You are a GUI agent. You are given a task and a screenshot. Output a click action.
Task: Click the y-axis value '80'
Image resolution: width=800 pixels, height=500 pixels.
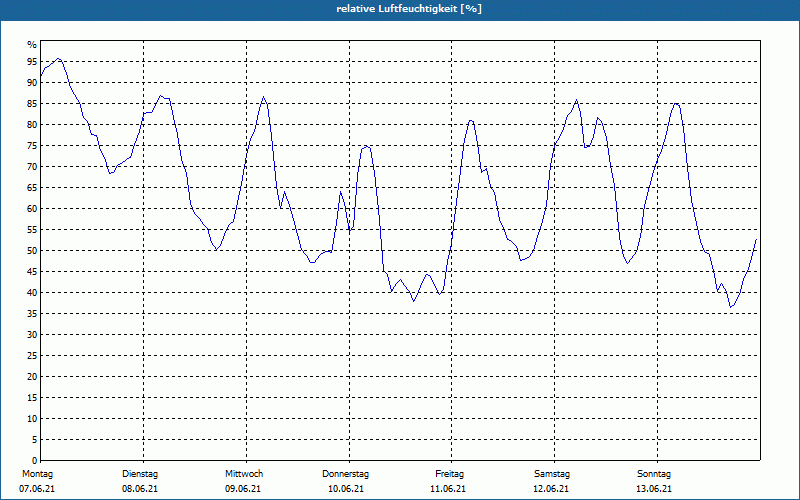tap(32, 124)
